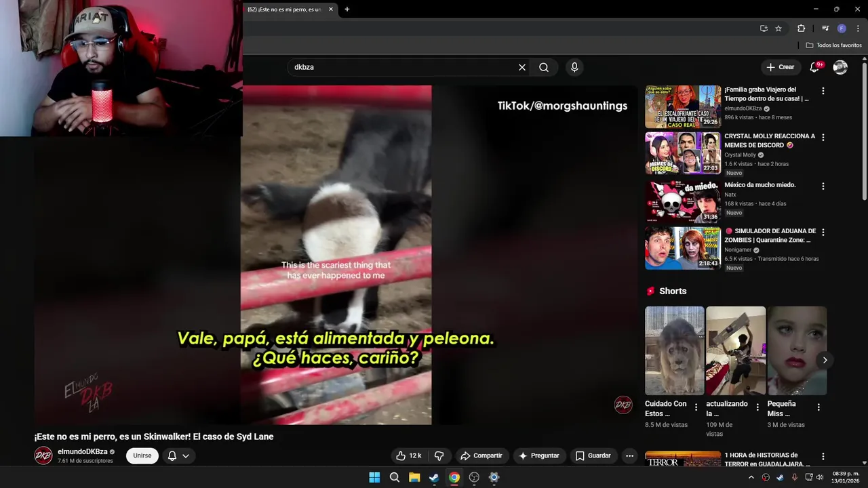The height and width of the screenshot is (488, 868).
Task: Open YouTube notifications bell showing 9+
Action: tap(816, 67)
